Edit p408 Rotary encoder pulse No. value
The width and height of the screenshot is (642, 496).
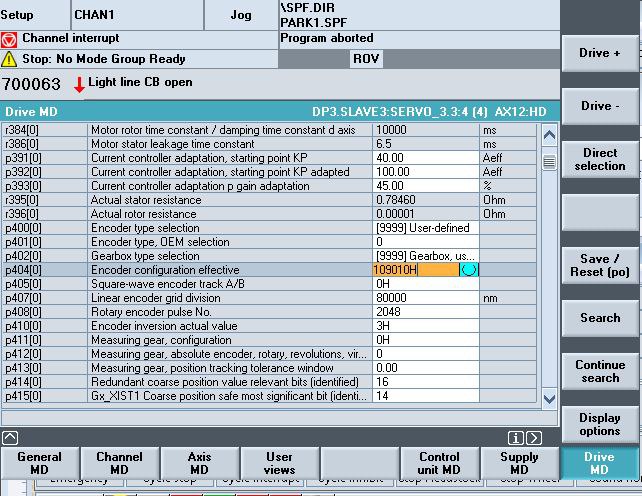point(426,312)
